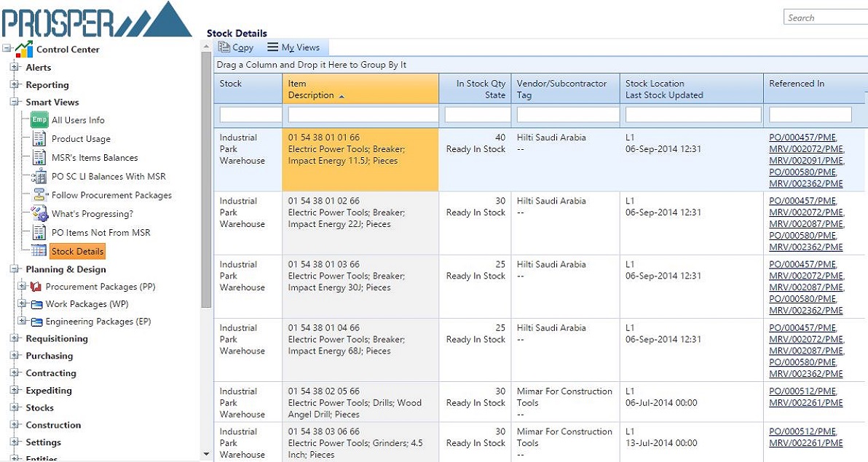Click the sidebar vertical scrollbar thumb

[207, 180]
